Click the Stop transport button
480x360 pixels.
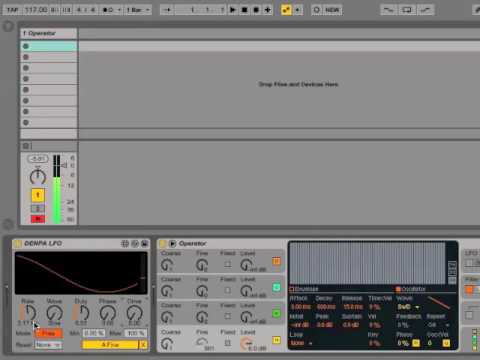[244, 10]
